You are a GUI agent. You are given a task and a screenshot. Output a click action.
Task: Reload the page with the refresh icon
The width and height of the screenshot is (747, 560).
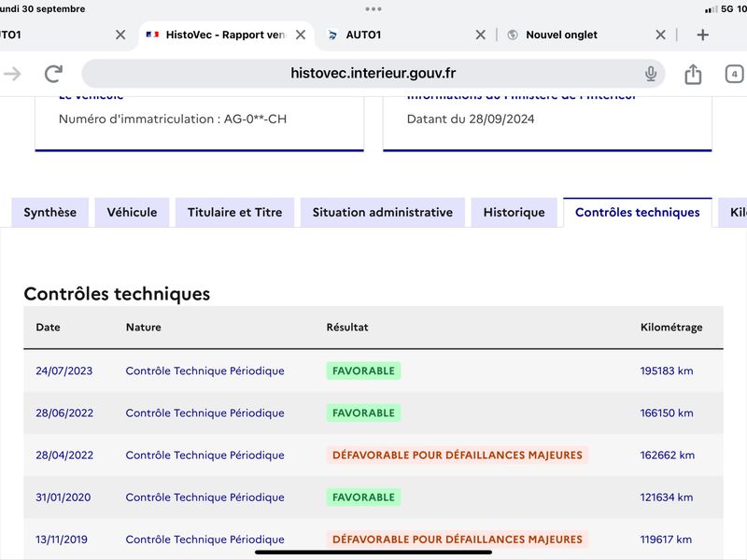[x=53, y=74]
